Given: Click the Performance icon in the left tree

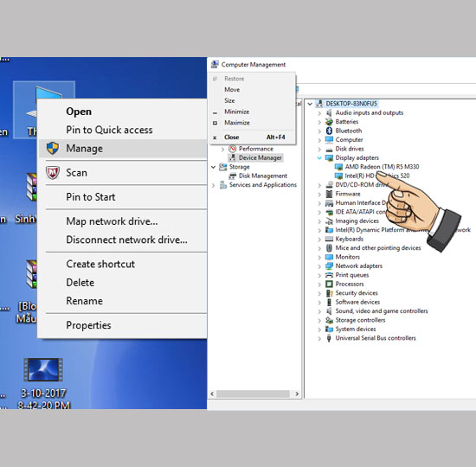Looking at the screenshot, I should [x=233, y=149].
